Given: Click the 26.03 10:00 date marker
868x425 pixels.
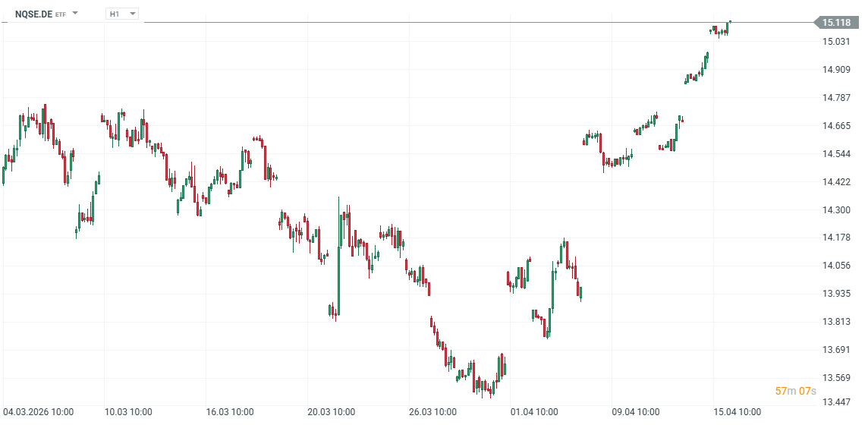Looking at the screenshot, I should coord(432,412).
